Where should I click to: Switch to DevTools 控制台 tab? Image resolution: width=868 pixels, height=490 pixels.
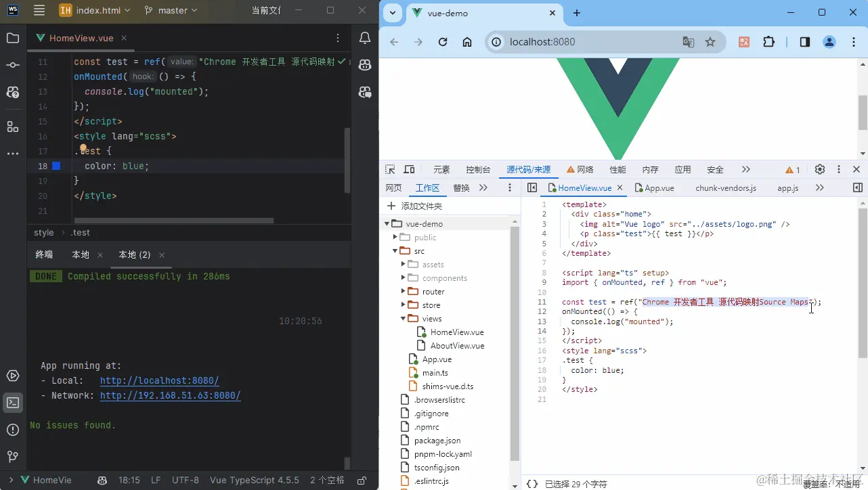tap(478, 169)
